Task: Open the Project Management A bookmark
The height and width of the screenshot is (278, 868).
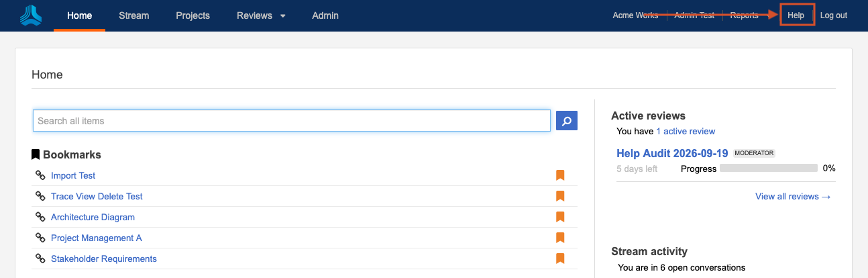Action: click(97, 238)
